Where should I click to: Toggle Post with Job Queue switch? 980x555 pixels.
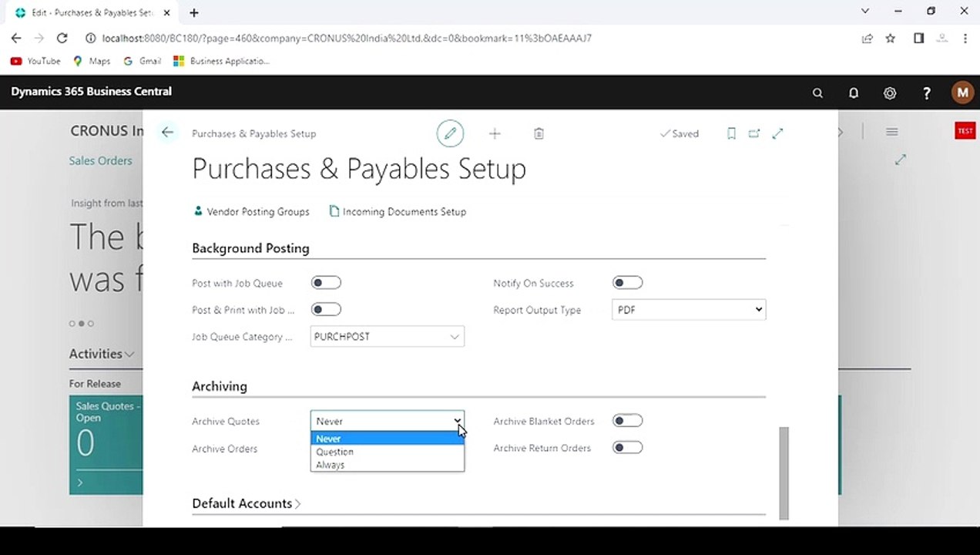point(326,283)
